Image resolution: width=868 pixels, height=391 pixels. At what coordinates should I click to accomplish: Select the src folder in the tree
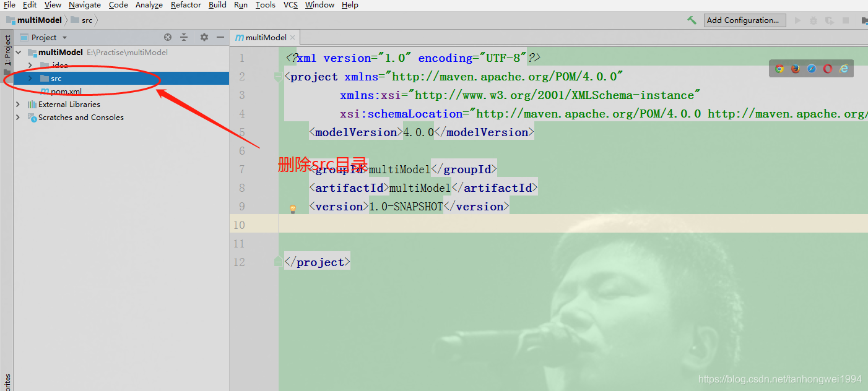121,79
